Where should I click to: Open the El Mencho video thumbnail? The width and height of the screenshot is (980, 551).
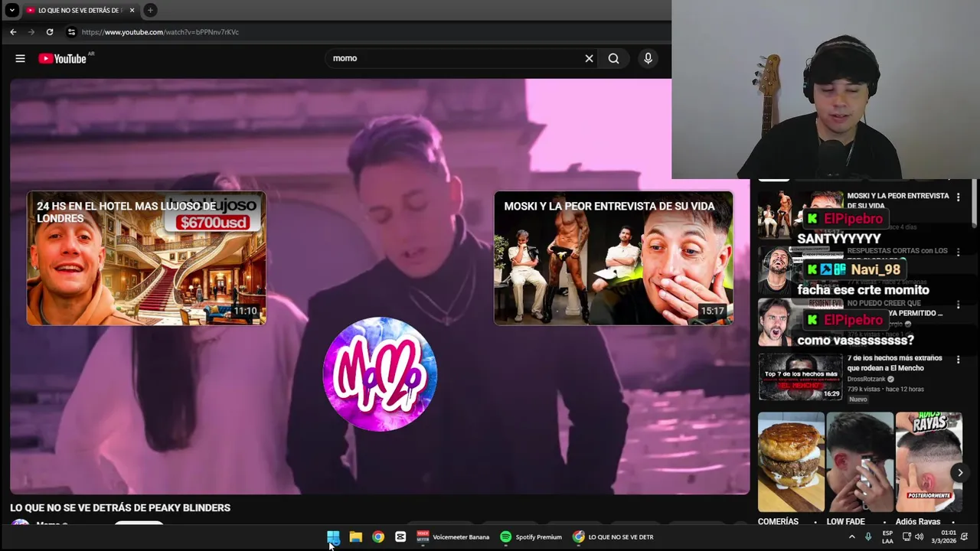[800, 377]
